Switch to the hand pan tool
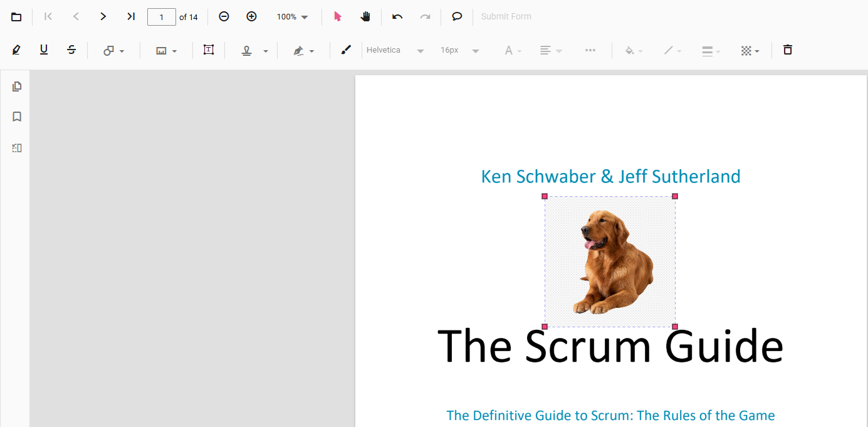The width and height of the screenshot is (868, 427). point(365,17)
